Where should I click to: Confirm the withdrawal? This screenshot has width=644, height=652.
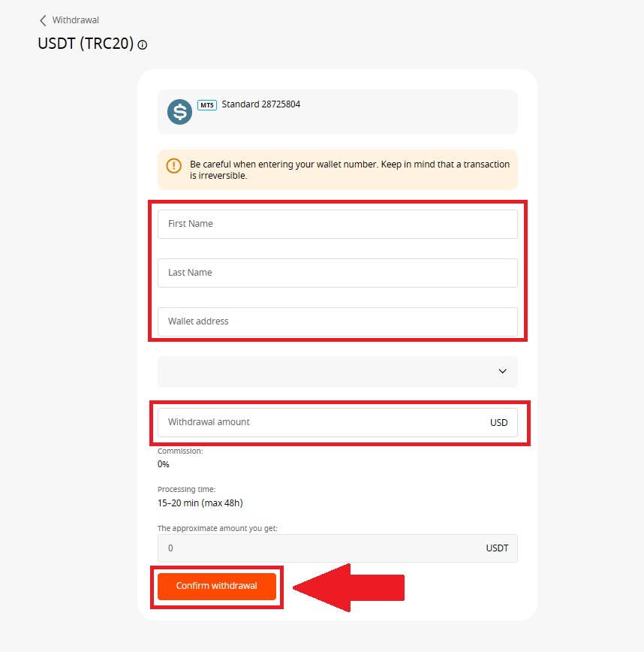click(x=217, y=587)
